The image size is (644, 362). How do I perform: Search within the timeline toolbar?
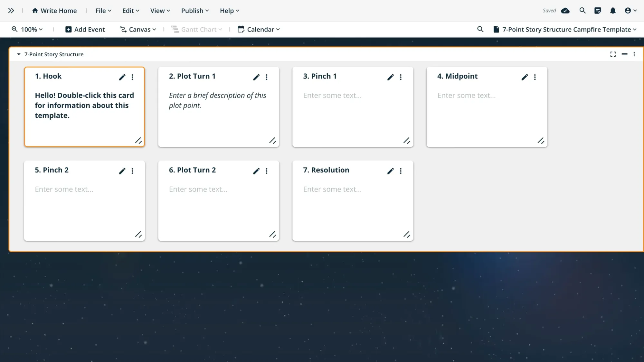[x=480, y=29]
